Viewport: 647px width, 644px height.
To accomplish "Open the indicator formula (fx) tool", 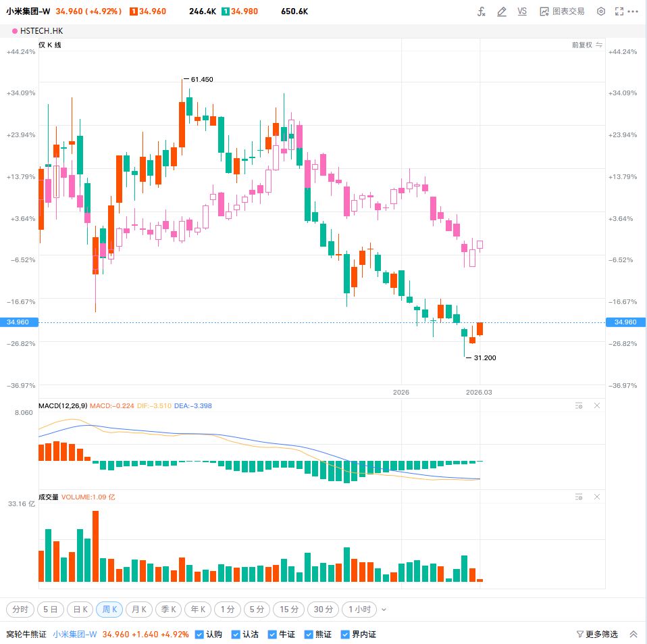I will point(481,11).
